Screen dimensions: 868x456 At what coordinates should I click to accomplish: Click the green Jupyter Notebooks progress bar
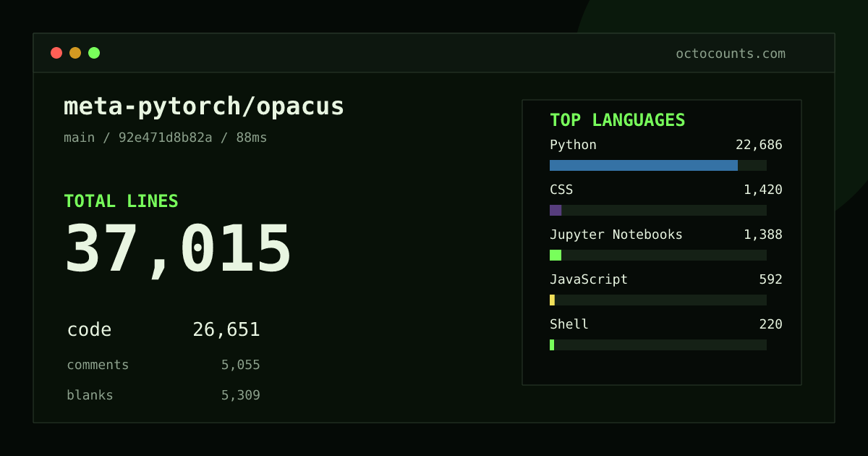point(556,255)
